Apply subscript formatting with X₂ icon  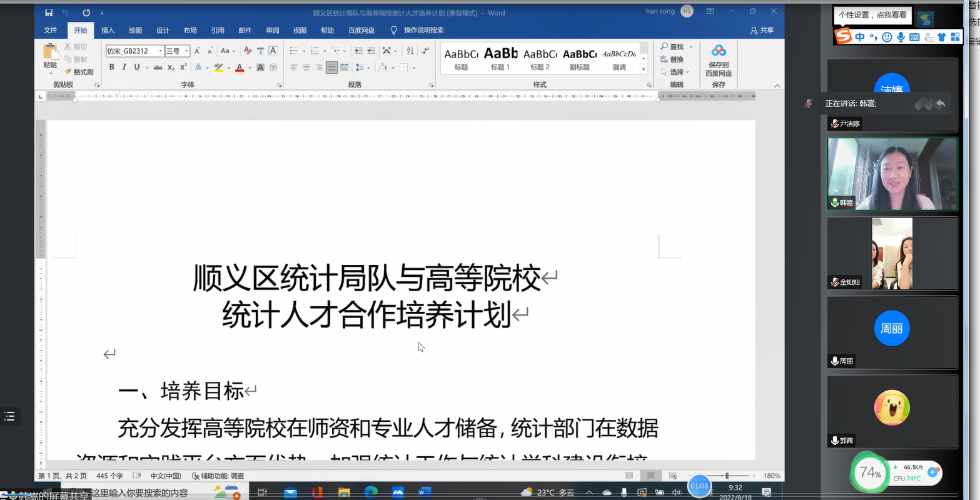point(171,67)
